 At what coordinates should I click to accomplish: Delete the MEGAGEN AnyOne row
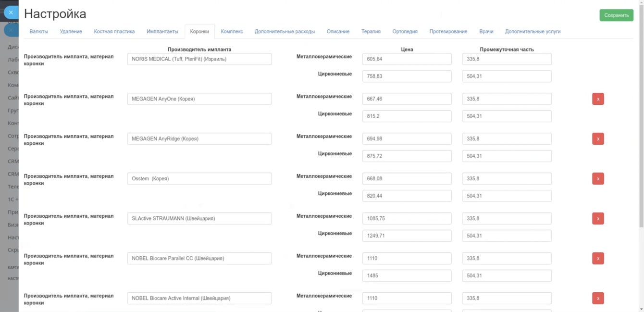click(598, 99)
